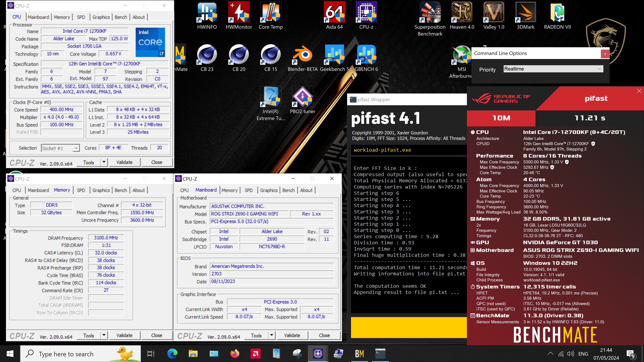
Task: Expand the Tools arrow in the Memory tab window
Action: pos(104,335)
